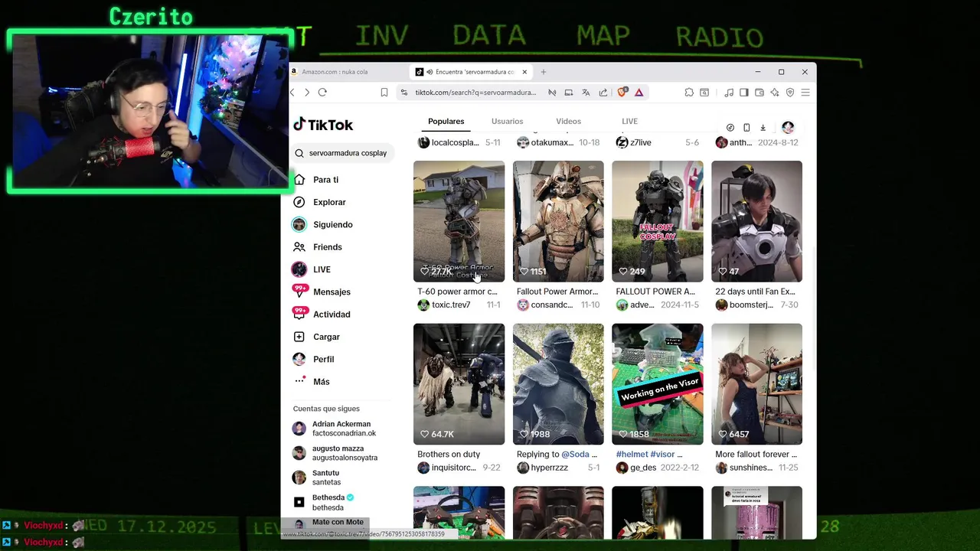Open Adrian Ackerman followed account
This screenshot has height=551, width=980.
pos(335,429)
